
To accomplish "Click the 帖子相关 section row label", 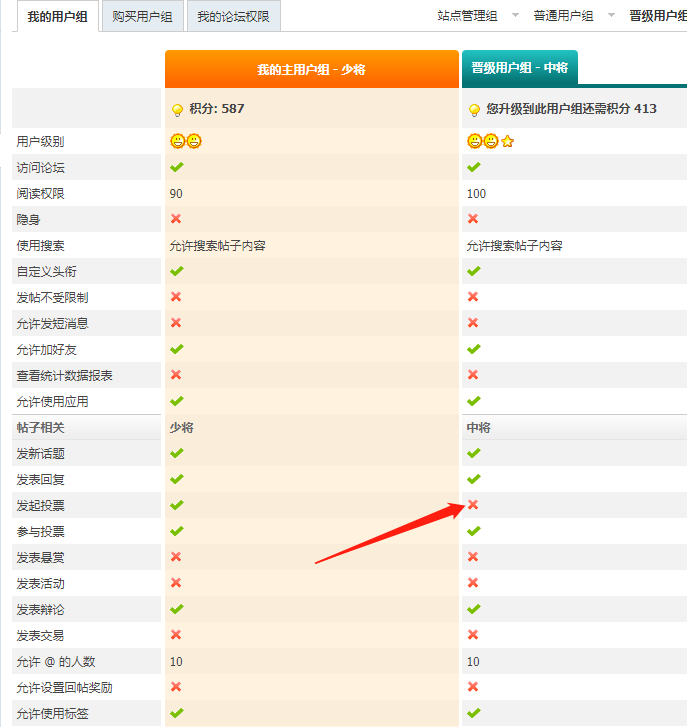I will tap(40, 427).
